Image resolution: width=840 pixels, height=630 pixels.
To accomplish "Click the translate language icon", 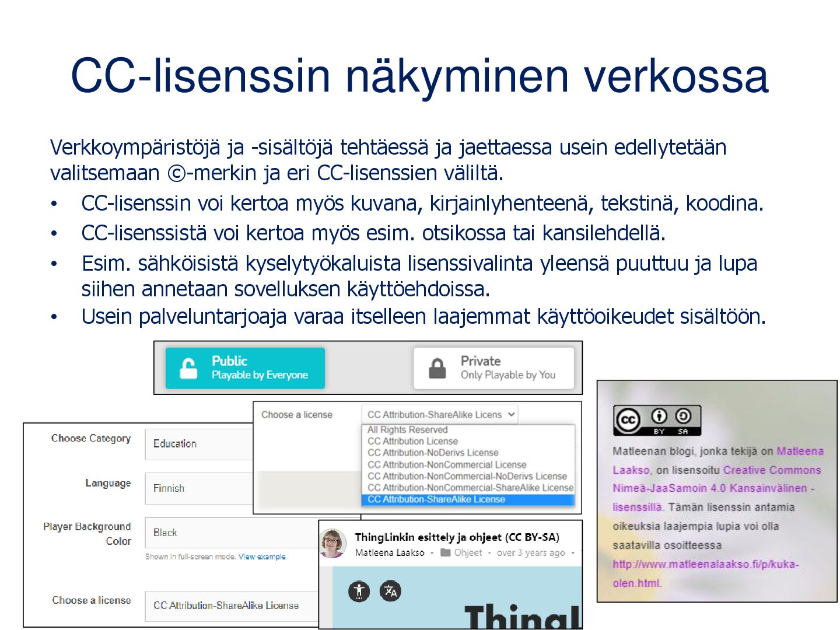I will point(391,591).
